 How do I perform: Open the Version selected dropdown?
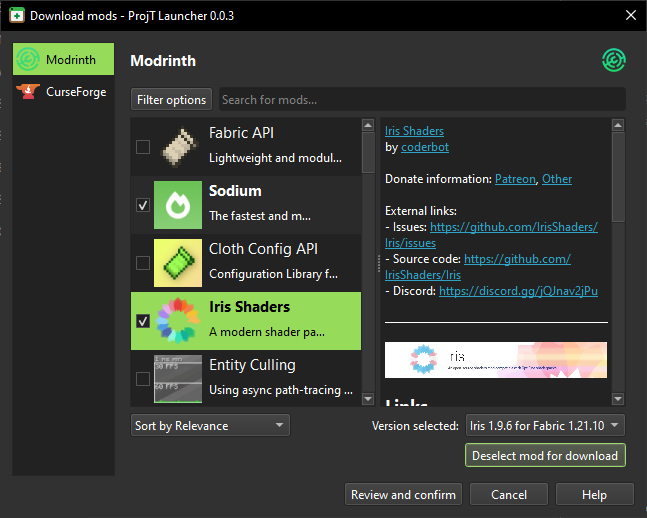(545, 426)
